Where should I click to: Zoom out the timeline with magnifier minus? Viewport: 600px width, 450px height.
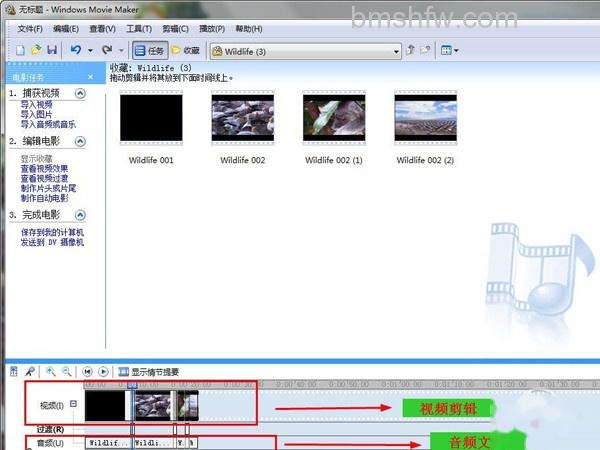coord(67,371)
